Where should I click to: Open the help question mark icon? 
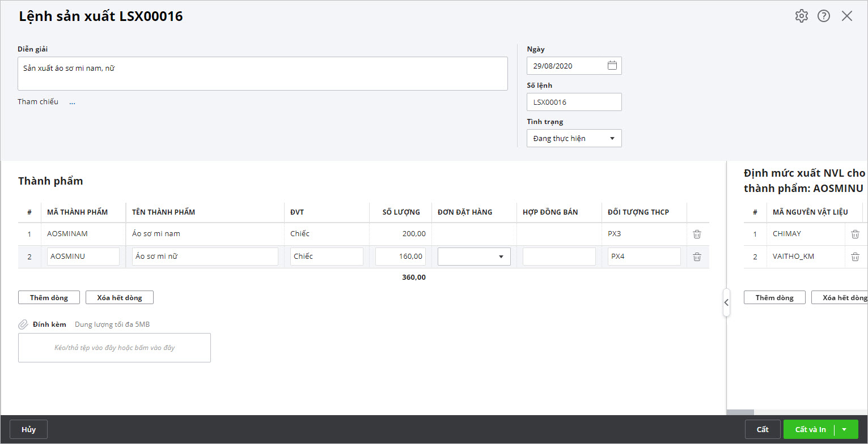(x=824, y=16)
